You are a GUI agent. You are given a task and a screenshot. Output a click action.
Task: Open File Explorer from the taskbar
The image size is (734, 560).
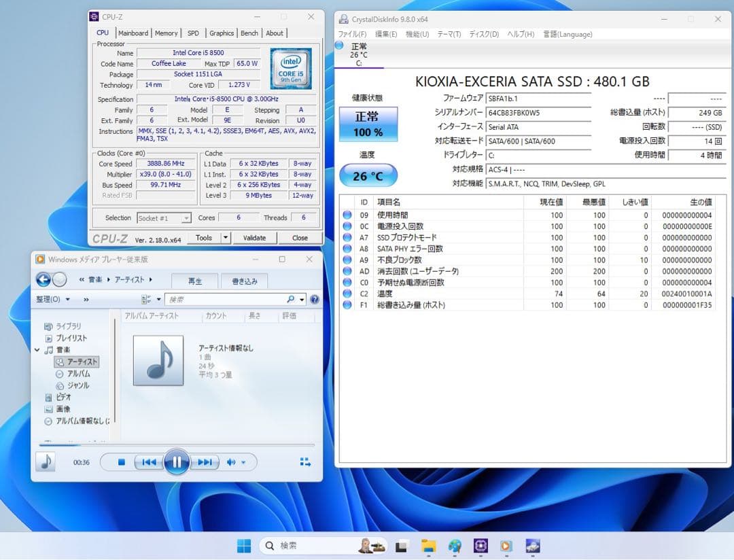point(428,546)
